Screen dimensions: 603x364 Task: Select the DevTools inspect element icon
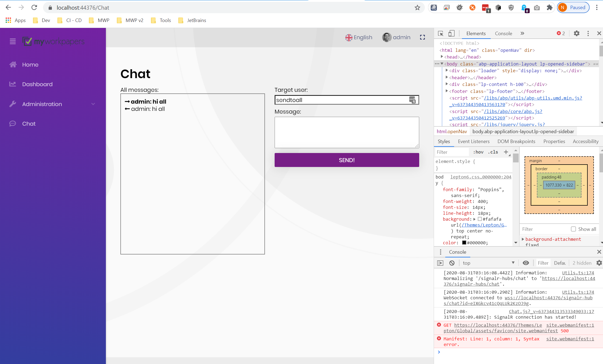pos(440,33)
